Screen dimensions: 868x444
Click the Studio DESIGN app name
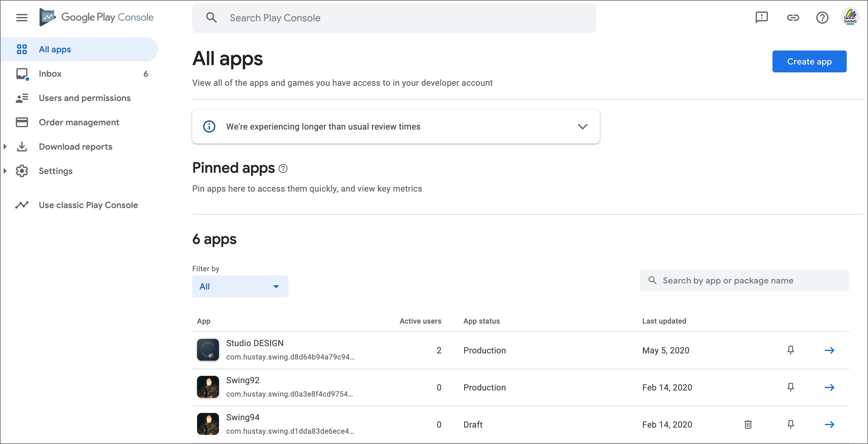[x=255, y=343]
